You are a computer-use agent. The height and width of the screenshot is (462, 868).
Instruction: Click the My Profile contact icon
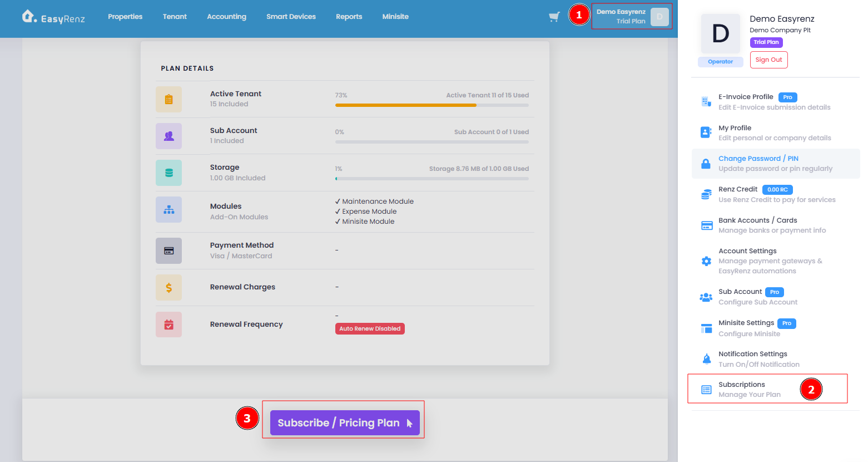point(706,132)
